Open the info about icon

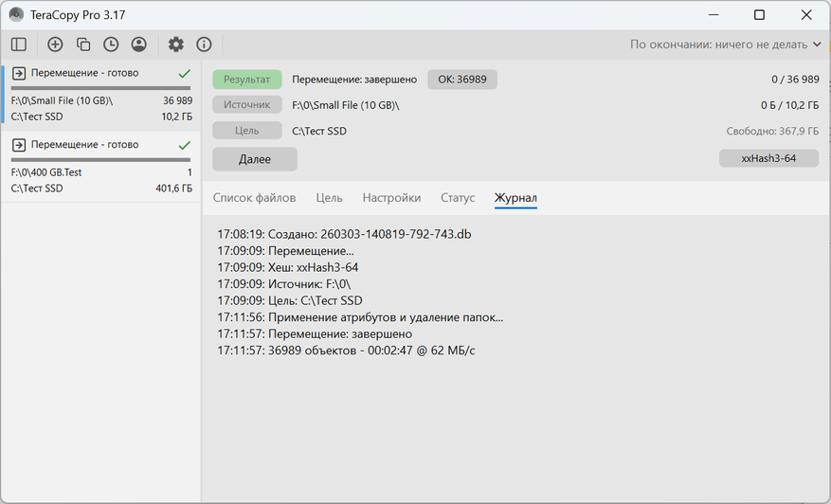(x=204, y=45)
